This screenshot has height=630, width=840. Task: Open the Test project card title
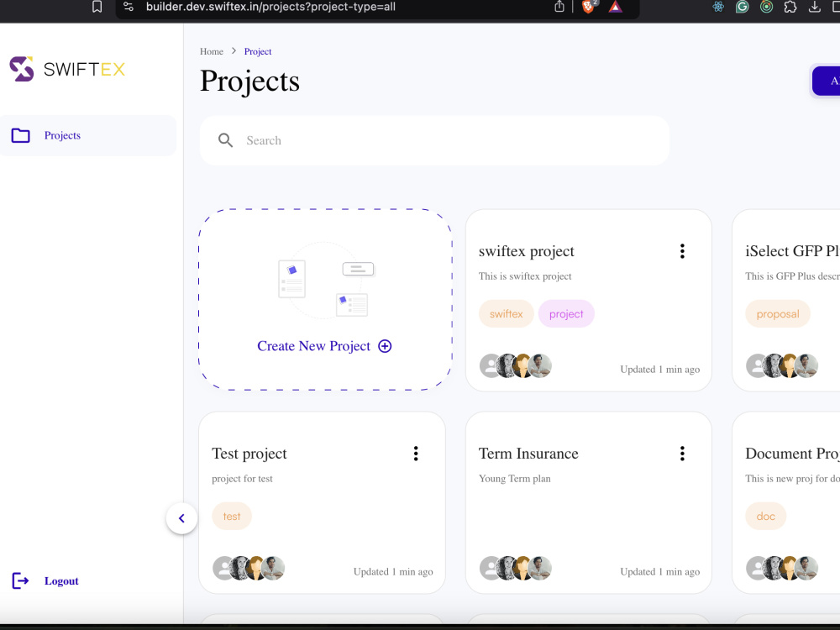[x=249, y=454]
